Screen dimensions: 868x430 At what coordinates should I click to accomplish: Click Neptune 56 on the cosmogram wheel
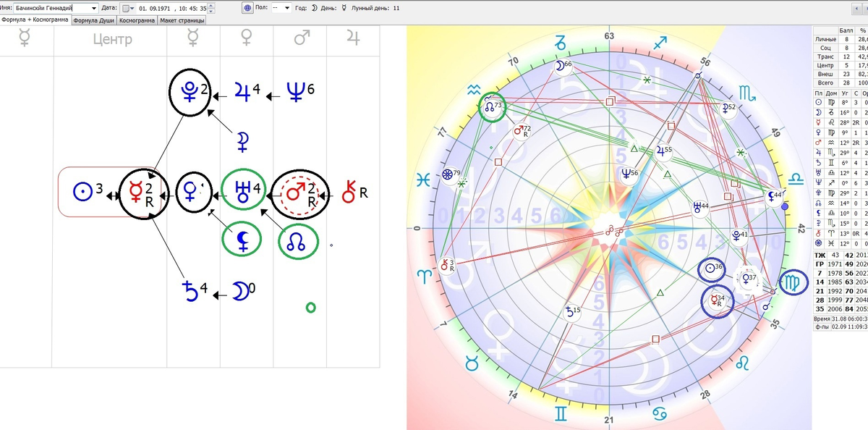click(629, 173)
